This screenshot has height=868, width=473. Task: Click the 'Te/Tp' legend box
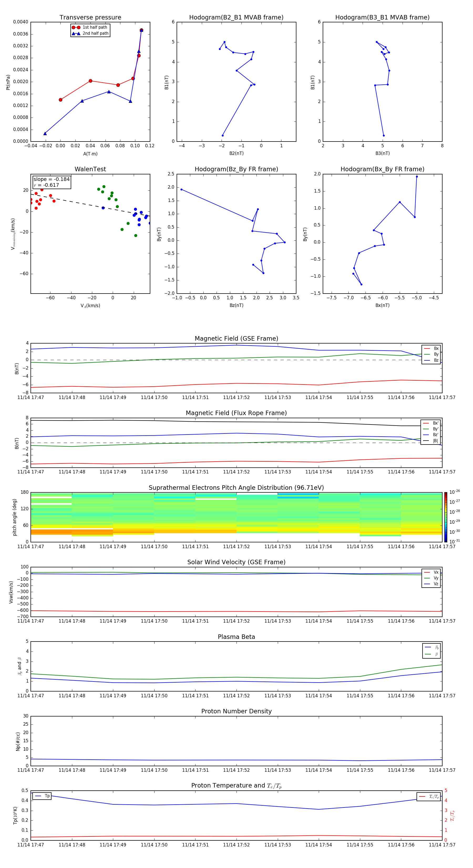point(429,796)
